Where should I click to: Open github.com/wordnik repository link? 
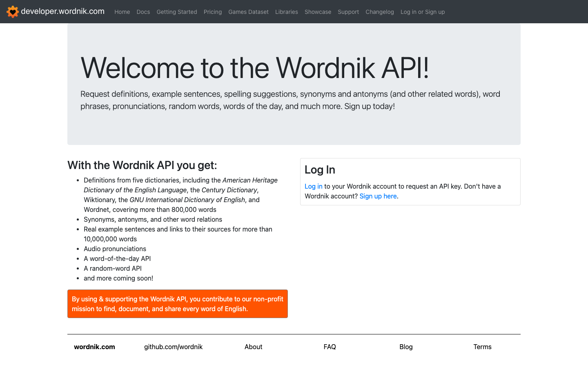tap(173, 347)
